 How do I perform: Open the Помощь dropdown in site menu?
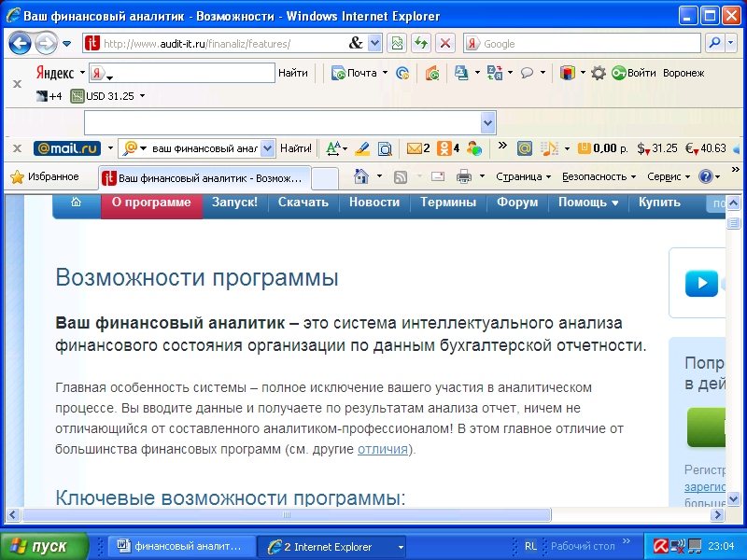588,203
